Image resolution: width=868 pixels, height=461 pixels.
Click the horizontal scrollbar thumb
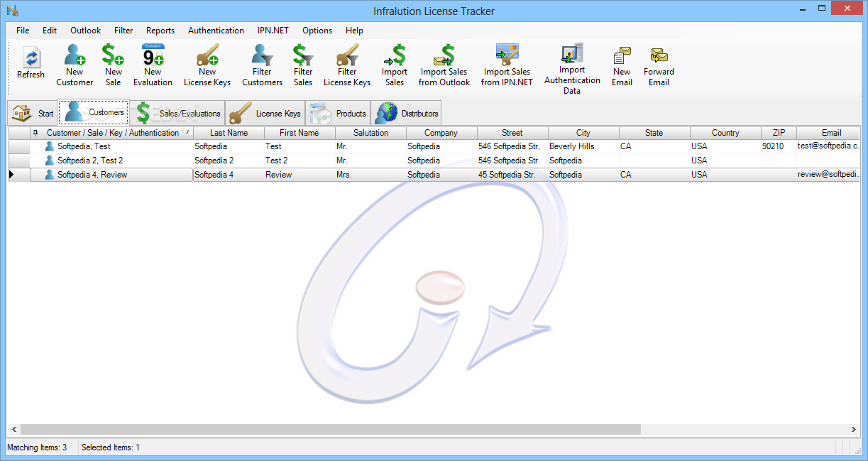coord(331,430)
